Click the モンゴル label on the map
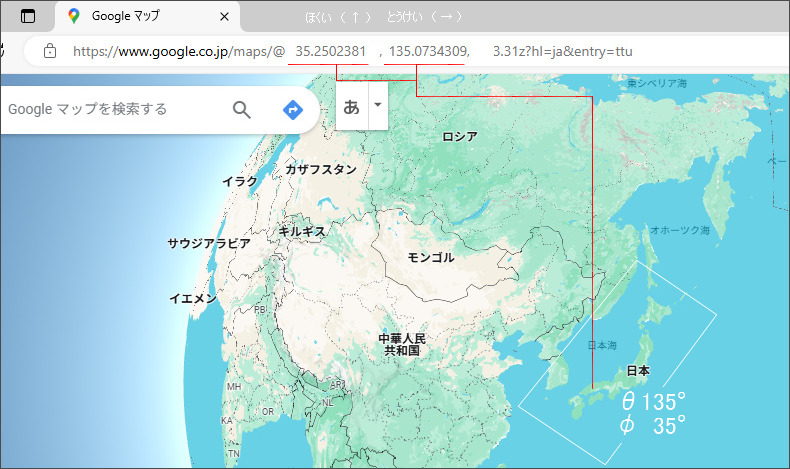Viewport: 790px width, 469px height. coord(431,258)
